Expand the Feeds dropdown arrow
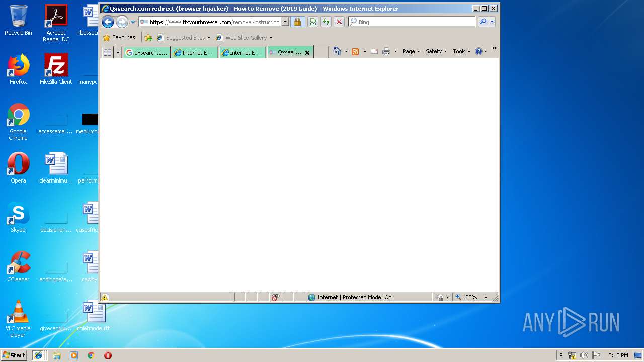This screenshot has height=362, width=644. 365,51
